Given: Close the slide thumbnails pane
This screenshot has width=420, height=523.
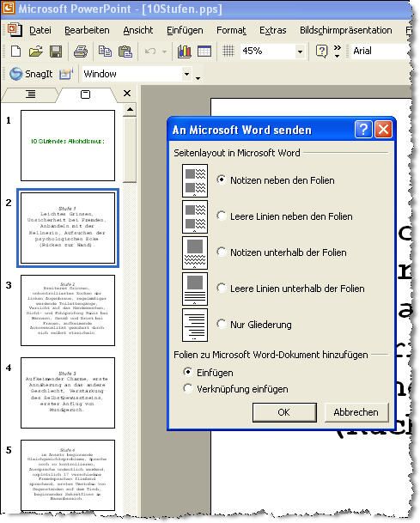Looking at the screenshot, I should click(x=127, y=94).
